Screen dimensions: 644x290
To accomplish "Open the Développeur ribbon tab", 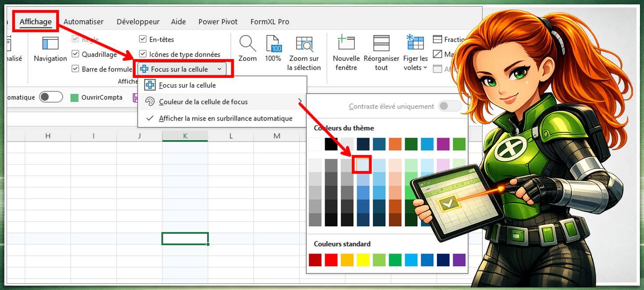I will (138, 21).
